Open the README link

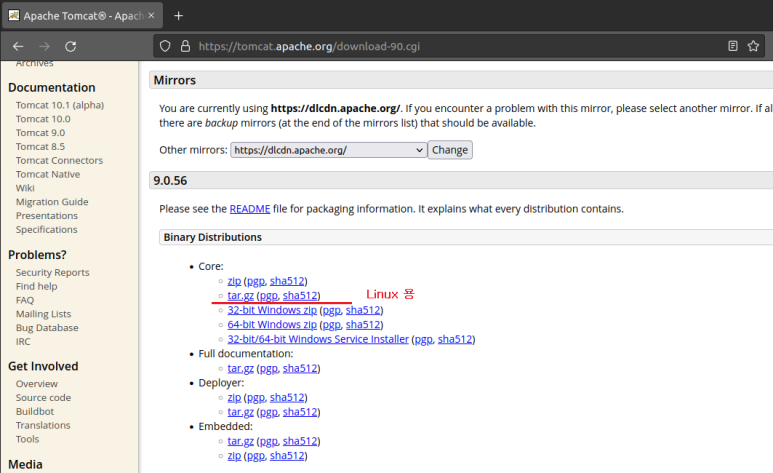click(x=250, y=209)
